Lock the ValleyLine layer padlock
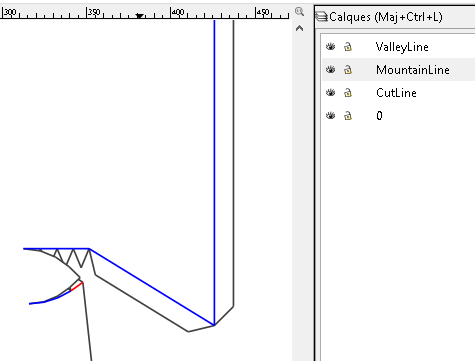 pyautogui.click(x=348, y=46)
